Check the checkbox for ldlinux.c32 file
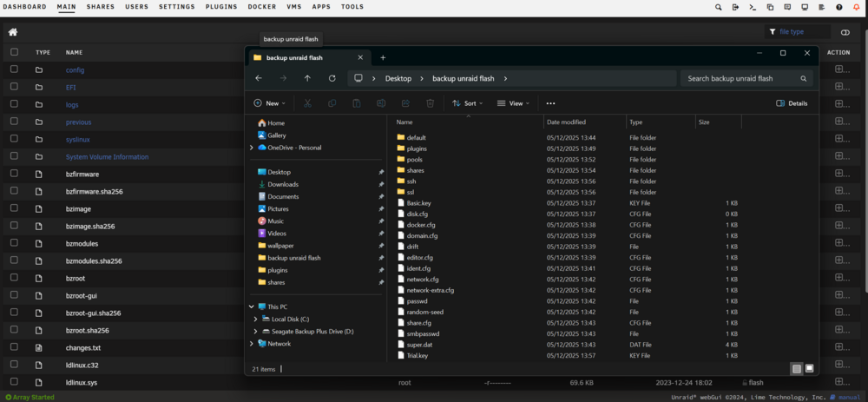 [14, 365]
